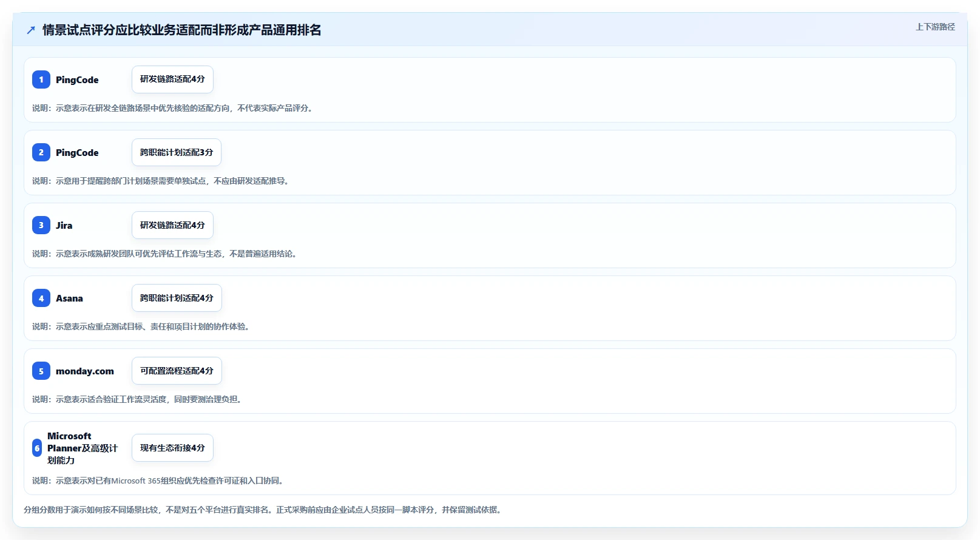The image size is (980, 540).
Task: Click the footer text 分组分数用于演示如何按不同场景比较
Action: pyautogui.click(x=263, y=510)
